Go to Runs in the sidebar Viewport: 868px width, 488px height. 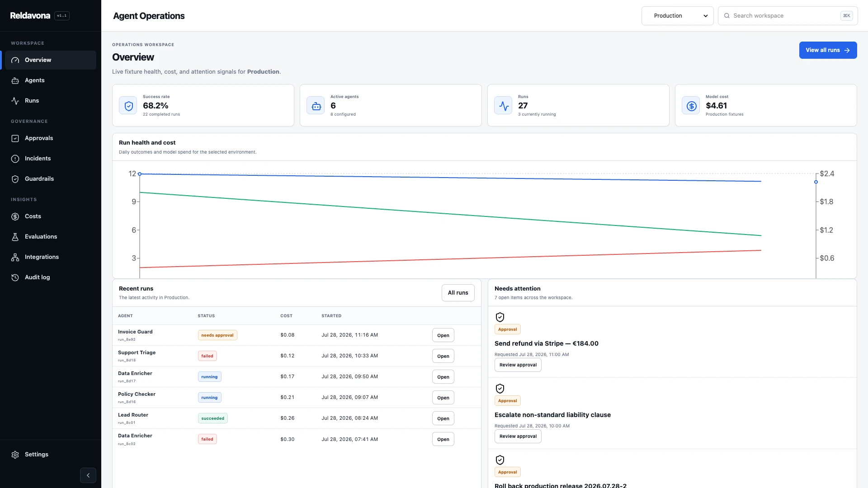tap(51, 101)
